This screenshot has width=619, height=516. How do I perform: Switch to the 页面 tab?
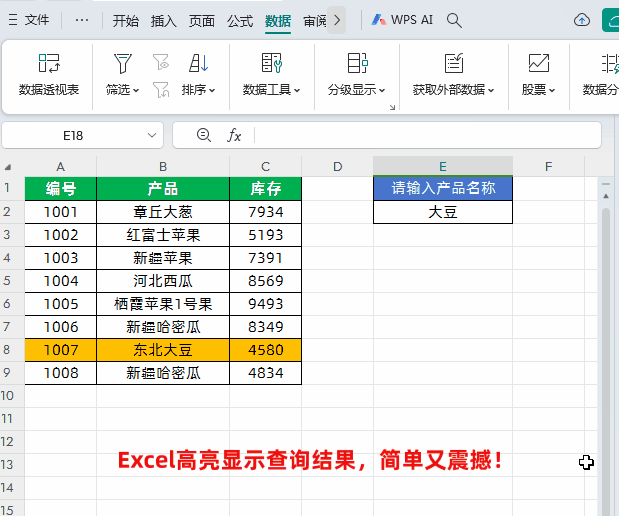tap(202, 21)
